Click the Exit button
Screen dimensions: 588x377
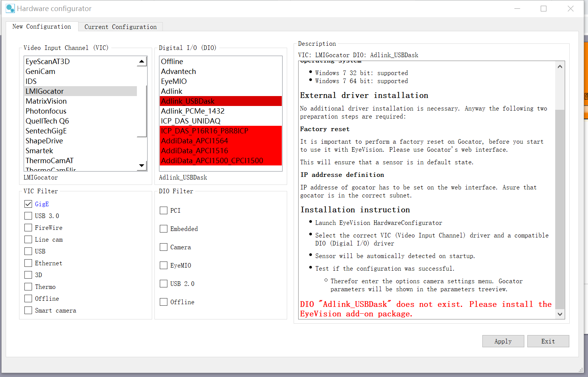tap(548, 341)
